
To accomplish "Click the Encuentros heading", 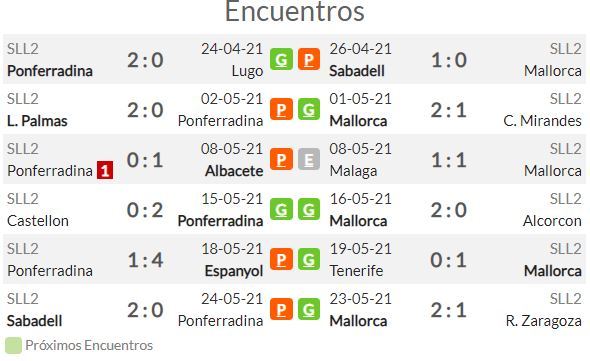I will pyautogui.click(x=295, y=11).
